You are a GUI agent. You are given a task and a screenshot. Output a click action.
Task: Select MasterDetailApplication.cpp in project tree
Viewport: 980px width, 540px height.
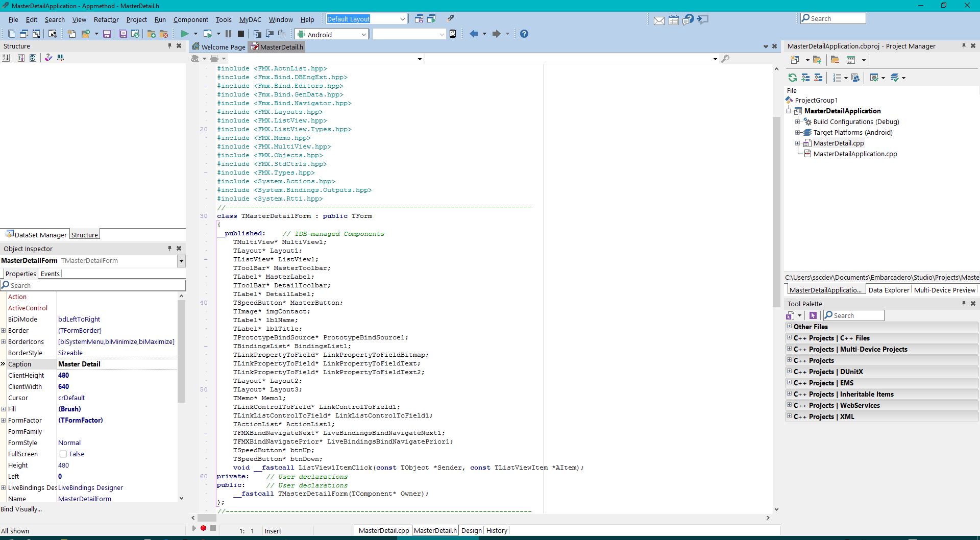coord(855,154)
